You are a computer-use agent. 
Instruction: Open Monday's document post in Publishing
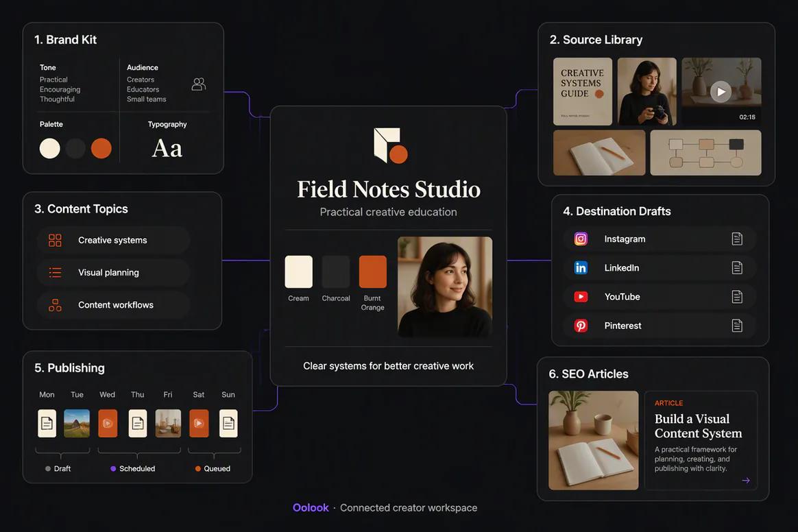(x=47, y=423)
